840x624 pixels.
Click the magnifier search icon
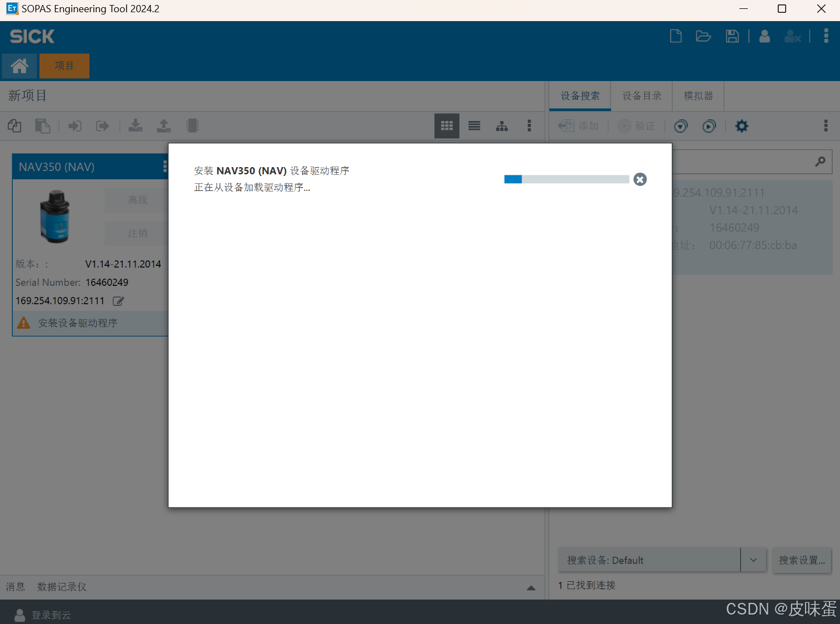click(x=820, y=162)
